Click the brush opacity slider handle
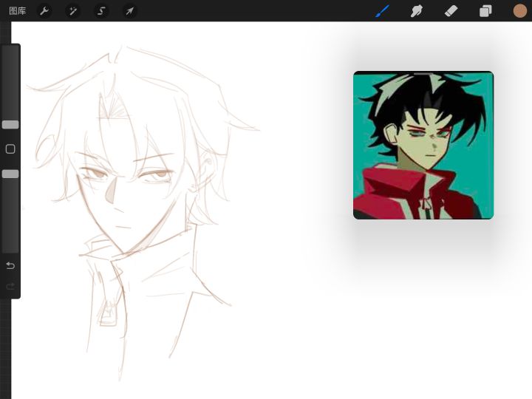 [x=10, y=174]
